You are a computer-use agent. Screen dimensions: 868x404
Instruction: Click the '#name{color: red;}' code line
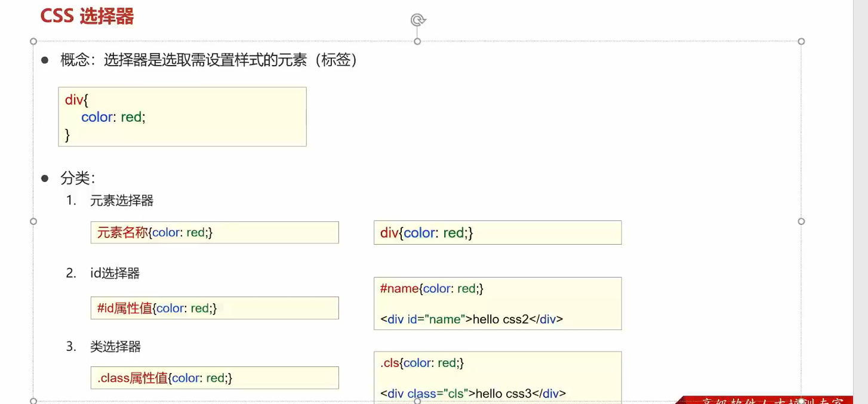point(432,289)
